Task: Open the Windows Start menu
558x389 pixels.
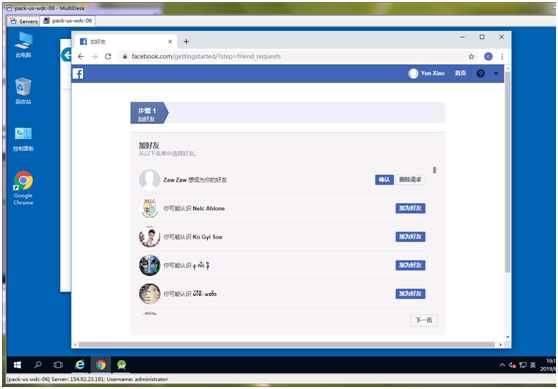Action: (17, 365)
